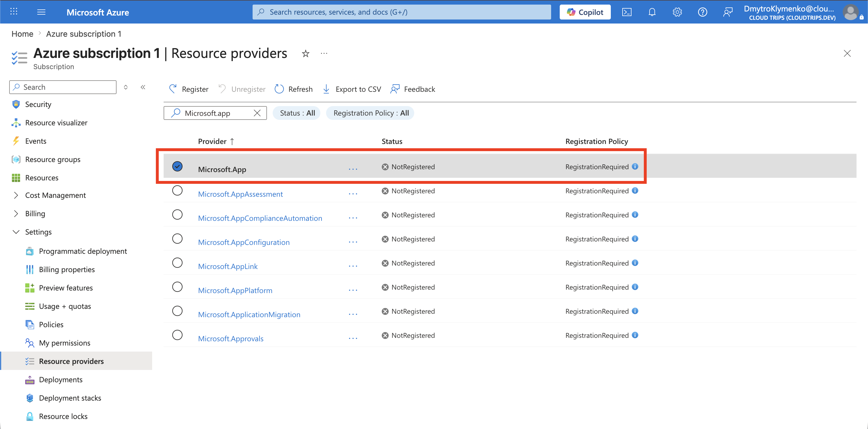Open Programmatic deployment in Settings

(x=83, y=251)
